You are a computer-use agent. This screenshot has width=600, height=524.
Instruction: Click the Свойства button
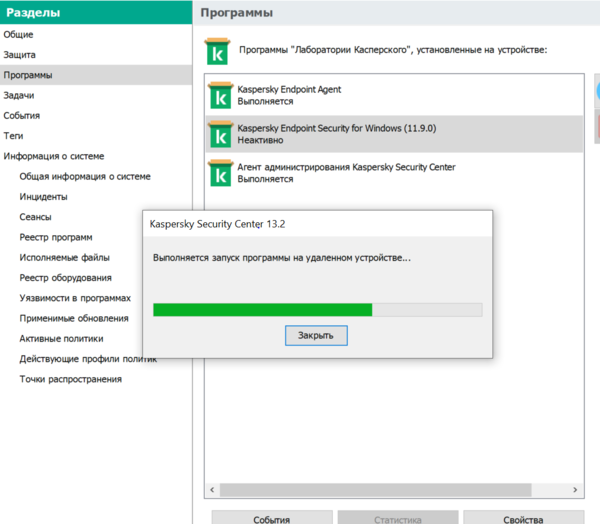pyautogui.click(x=523, y=517)
